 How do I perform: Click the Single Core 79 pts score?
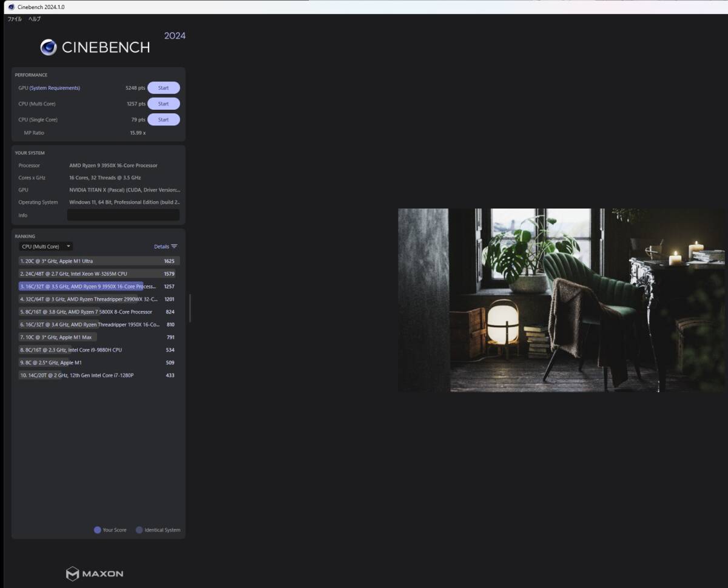[138, 119]
